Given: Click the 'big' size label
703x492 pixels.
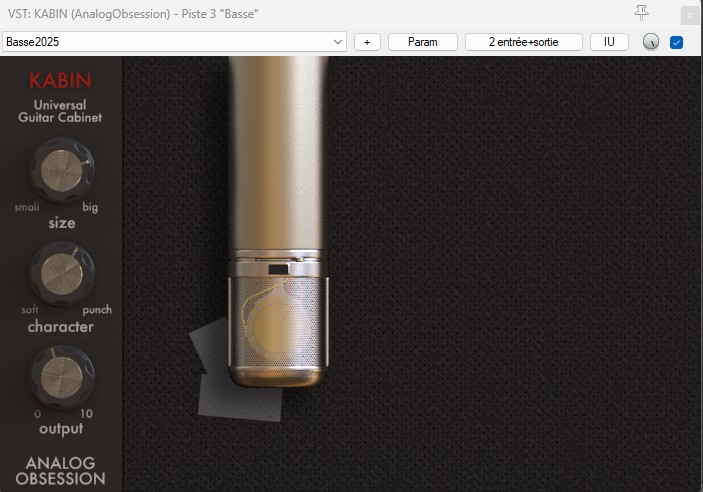Looking at the screenshot, I should [90, 207].
